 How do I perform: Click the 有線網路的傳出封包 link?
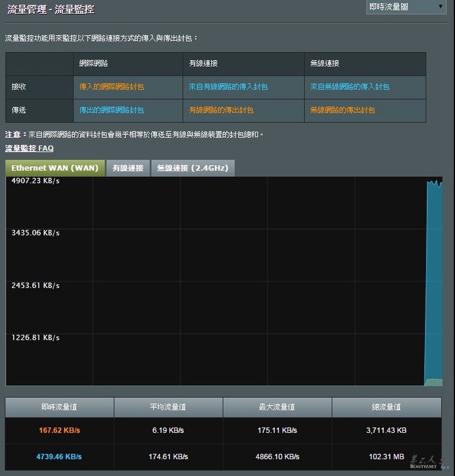pos(221,110)
